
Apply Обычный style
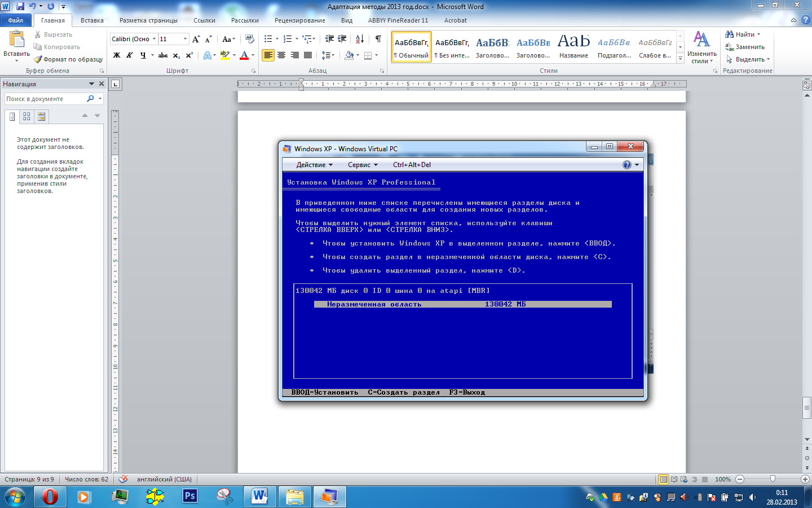click(411, 47)
